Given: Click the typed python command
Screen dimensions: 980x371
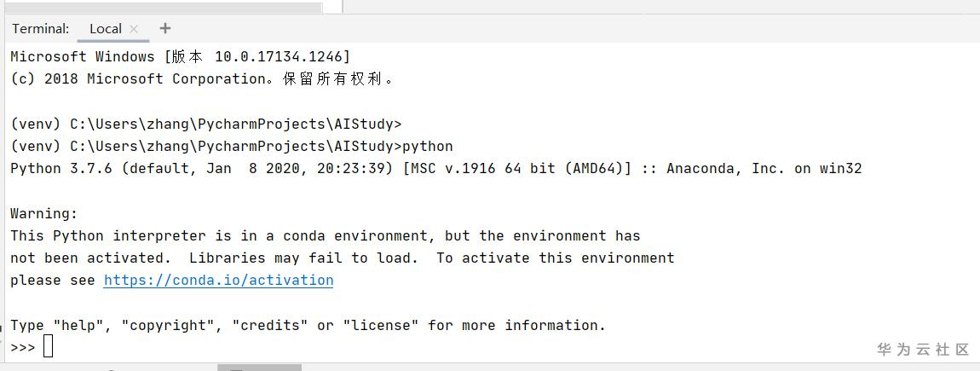Looking at the screenshot, I should [428, 146].
